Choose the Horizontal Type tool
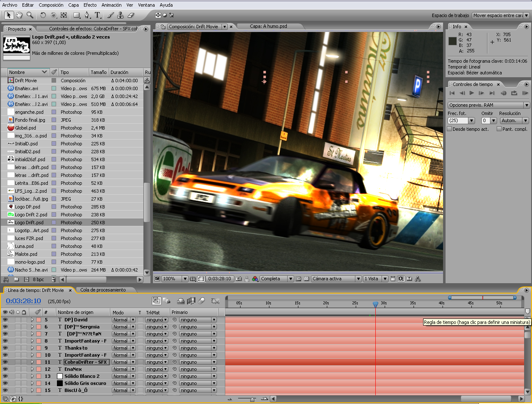The image size is (532, 404). pos(98,15)
